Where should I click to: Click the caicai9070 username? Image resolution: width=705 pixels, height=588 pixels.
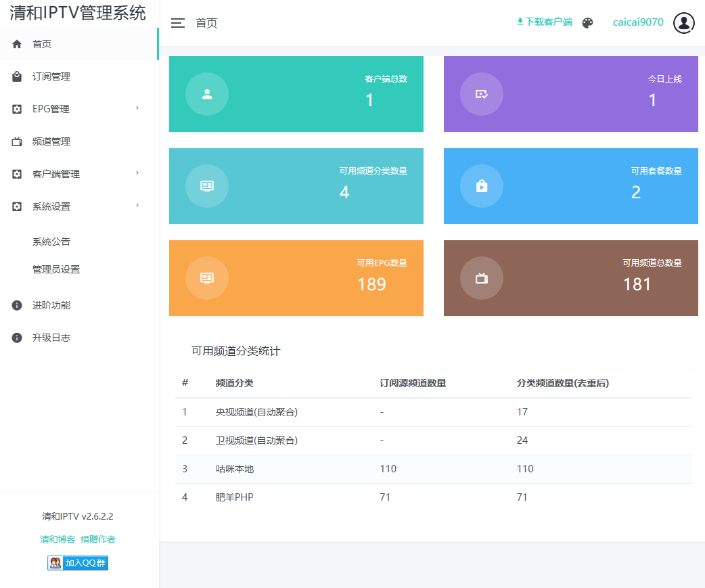[638, 22]
